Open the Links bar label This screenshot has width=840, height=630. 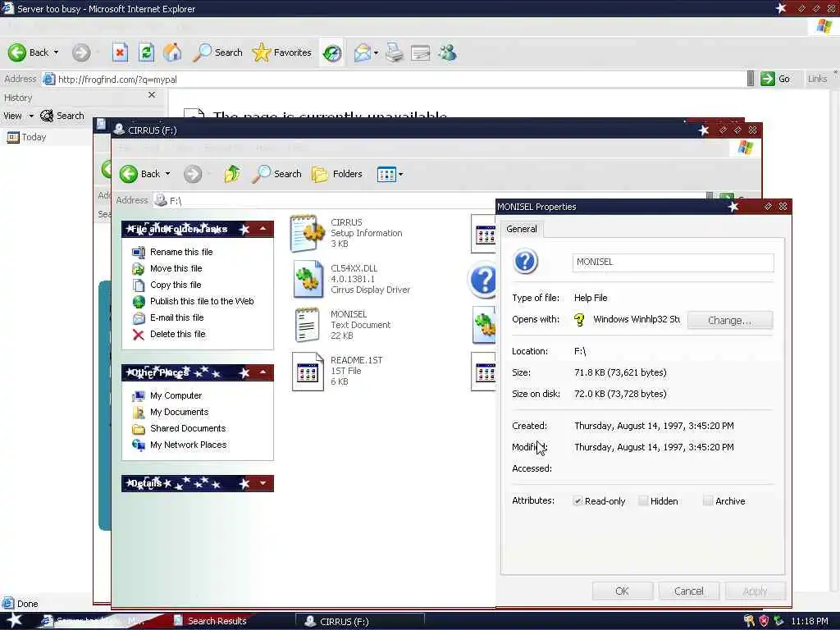pyautogui.click(x=818, y=79)
